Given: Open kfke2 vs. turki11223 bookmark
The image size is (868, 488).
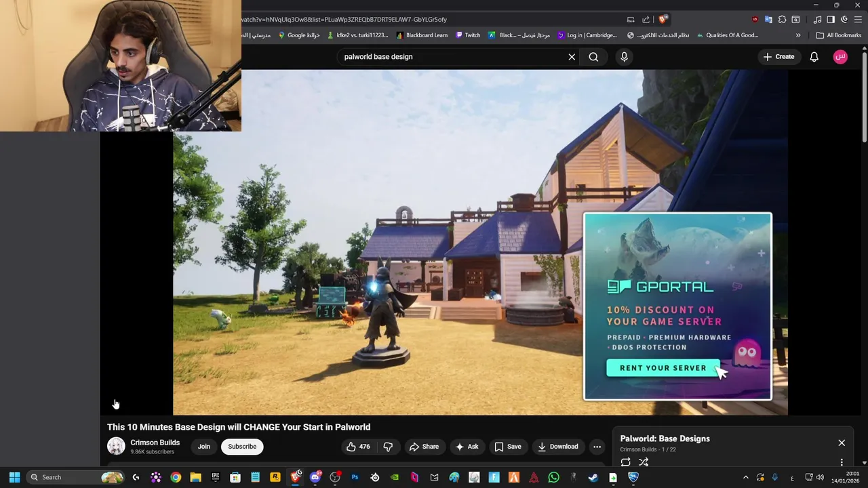Looking at the screenshot, I should 357,35.
